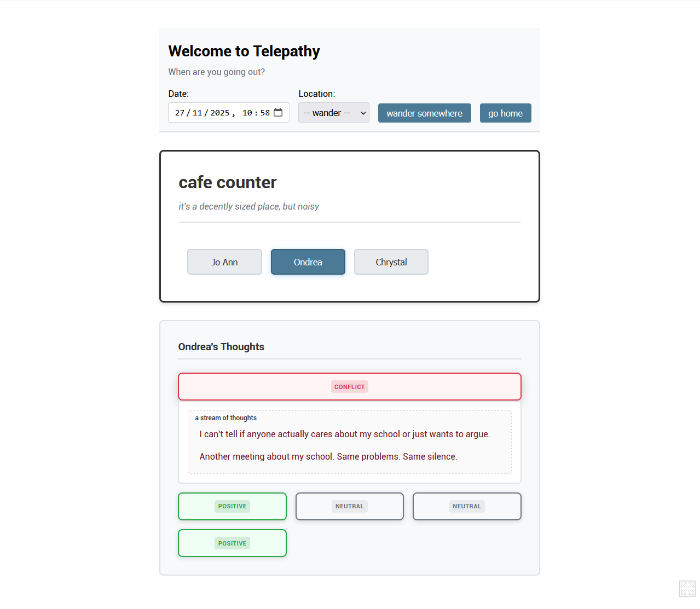Click the year 2025 in the Date field

point(219,113)
